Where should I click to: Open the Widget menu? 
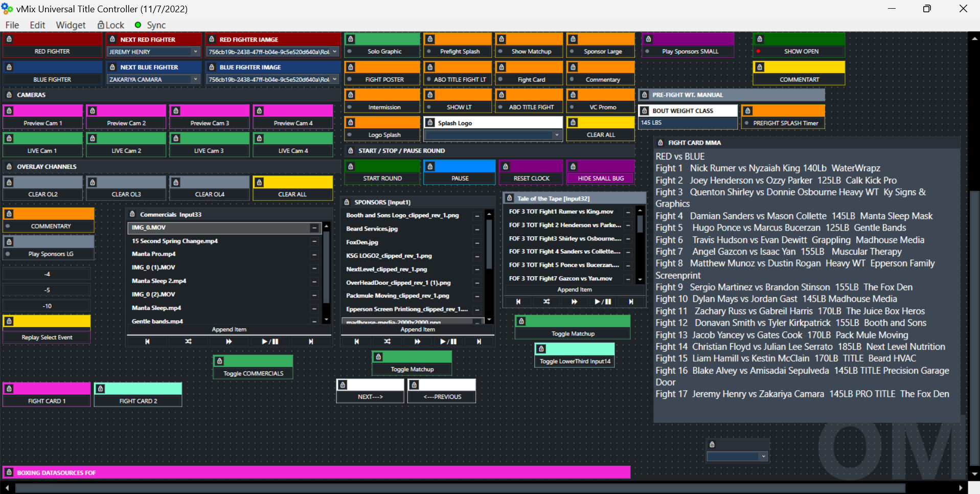(x=71, y=25)
